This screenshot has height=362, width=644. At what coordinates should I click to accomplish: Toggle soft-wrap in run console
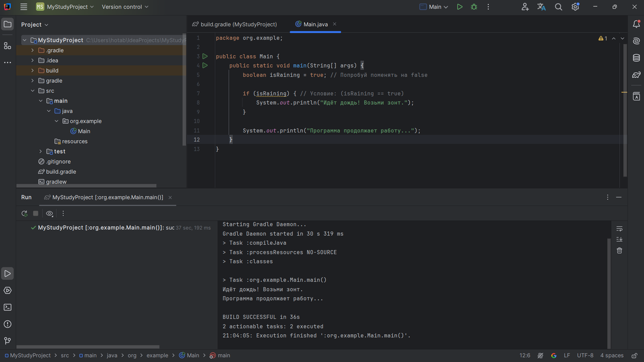coord(619,229)
